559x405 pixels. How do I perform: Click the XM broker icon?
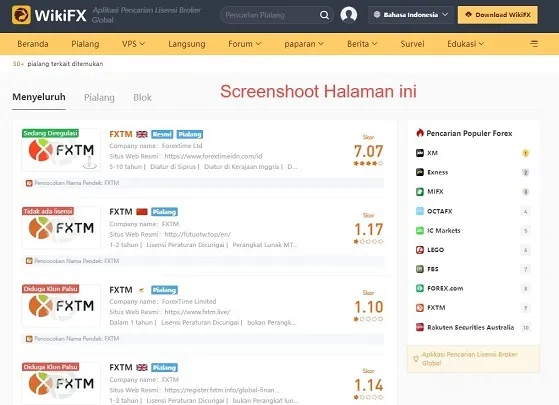(x=420, y=153)
